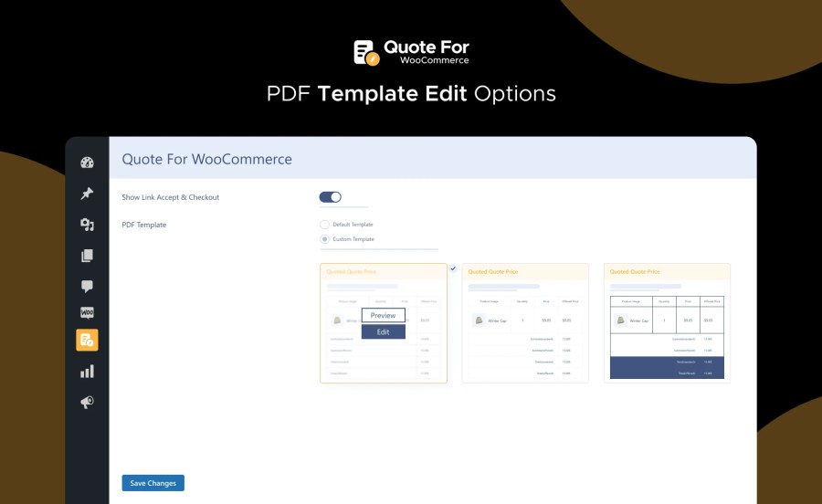Viewport: 822px width, 504px height.
Task: Click the selected-template checkmark badge
Action: click(453, 268)
